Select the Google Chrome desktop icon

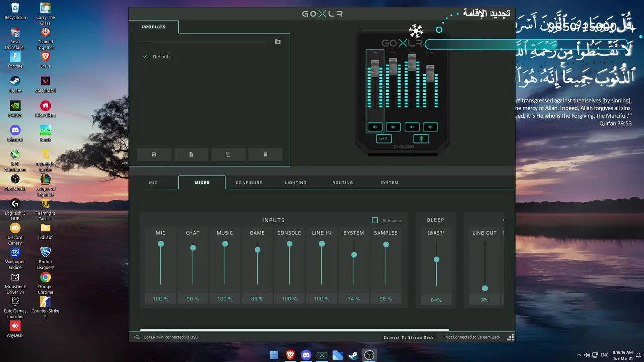(x=45, y=283)
